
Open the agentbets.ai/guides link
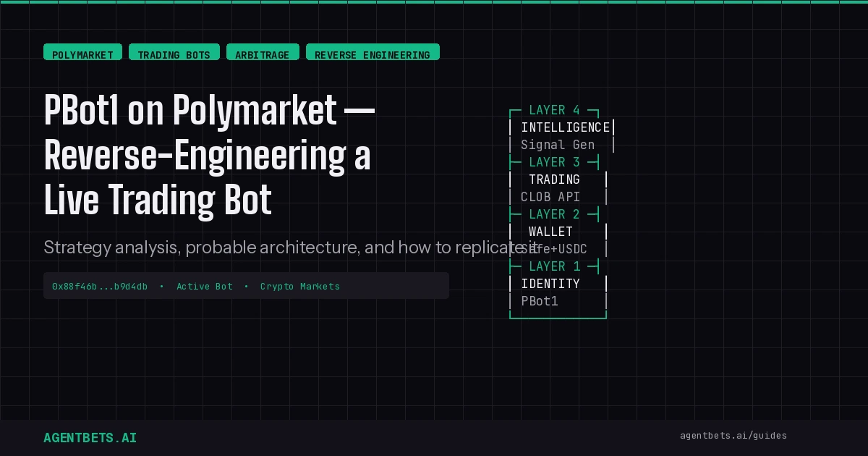pos(733,436)
